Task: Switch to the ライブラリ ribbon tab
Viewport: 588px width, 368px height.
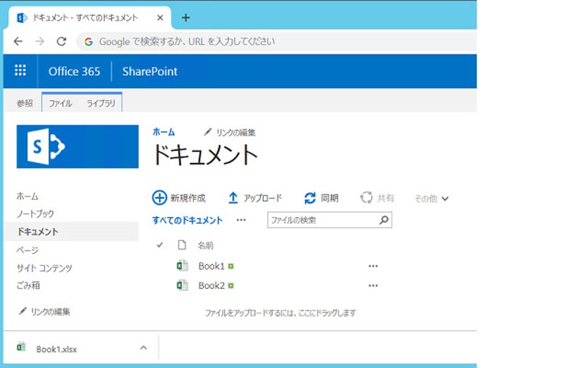Action: point(101,102)
